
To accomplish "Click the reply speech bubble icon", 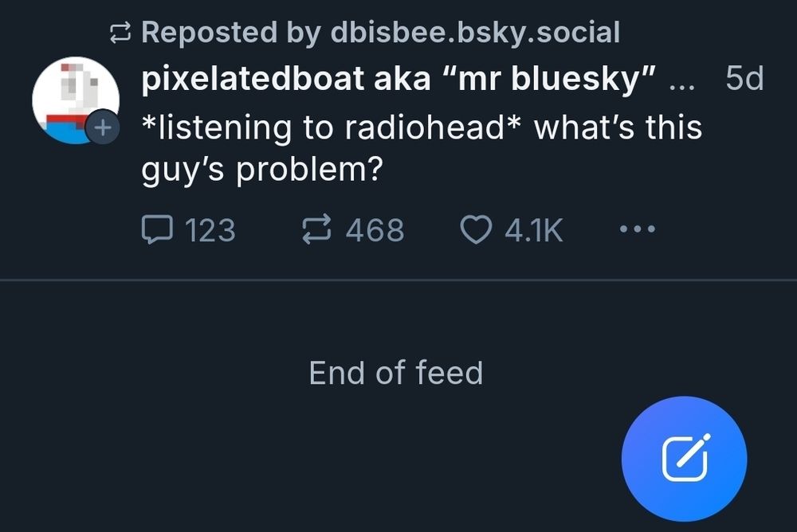I will [x=157, y=230].
